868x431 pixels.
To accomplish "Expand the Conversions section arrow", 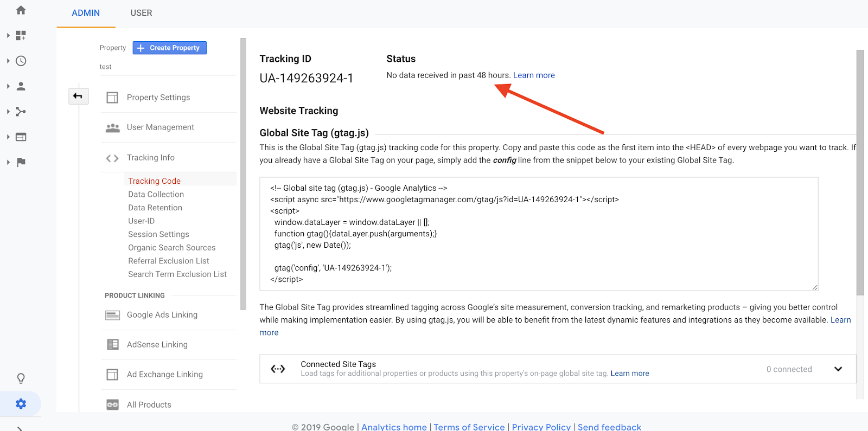I will pyautogui.click(x=8, y=162).
